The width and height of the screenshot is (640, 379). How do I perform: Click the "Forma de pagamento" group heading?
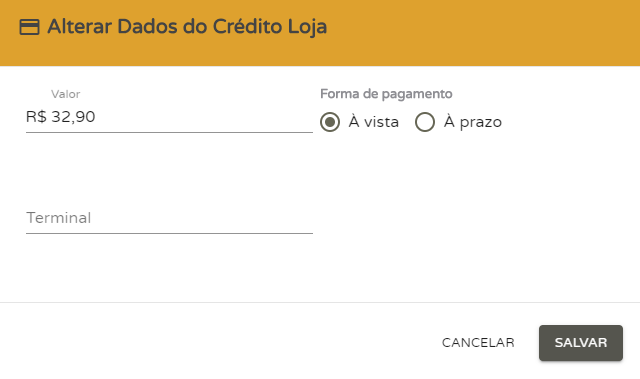coord(386,94)
